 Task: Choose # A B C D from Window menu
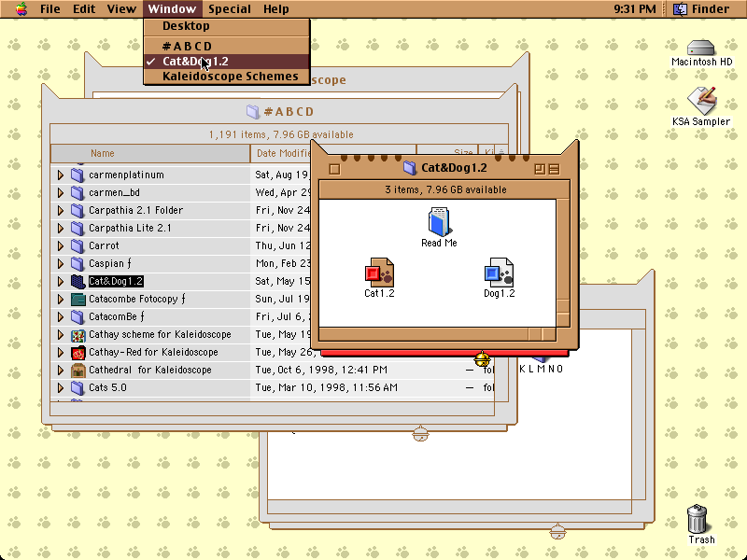click(227, 46)
